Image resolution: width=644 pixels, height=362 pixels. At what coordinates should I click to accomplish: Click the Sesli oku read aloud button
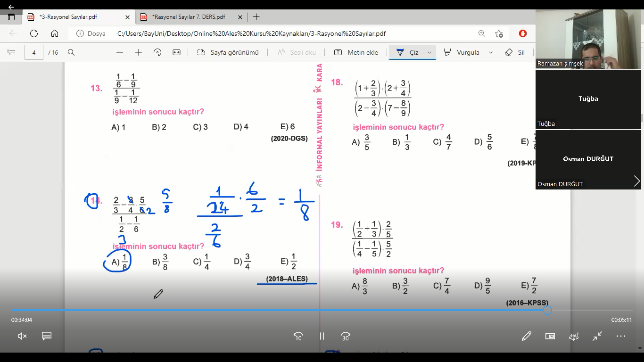tap(297, 52)
